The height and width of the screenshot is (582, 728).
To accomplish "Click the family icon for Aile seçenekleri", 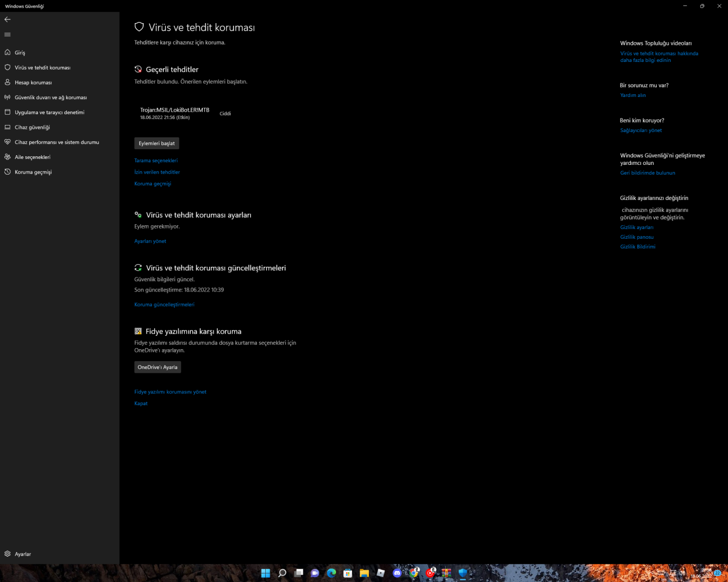I will click(x=8, y=157).
